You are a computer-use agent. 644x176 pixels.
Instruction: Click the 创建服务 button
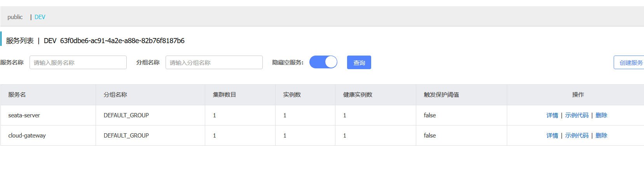[630, 63]
